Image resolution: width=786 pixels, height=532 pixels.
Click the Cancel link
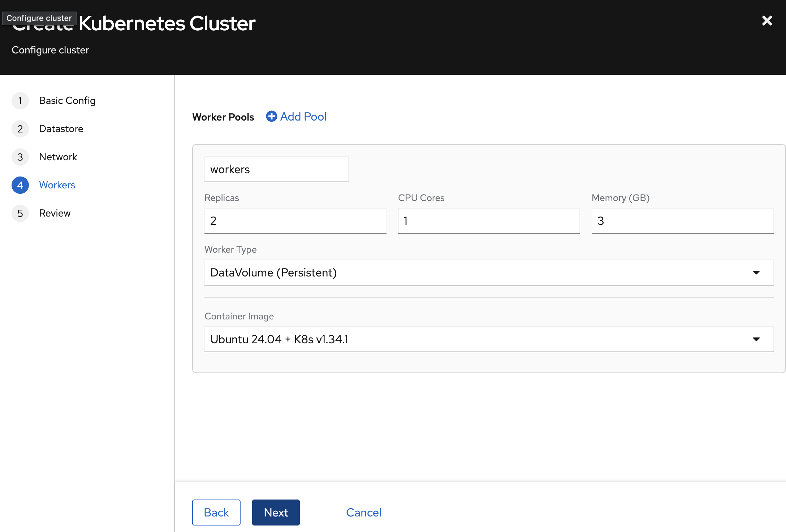pyautogui.click(x=363, y=513)
